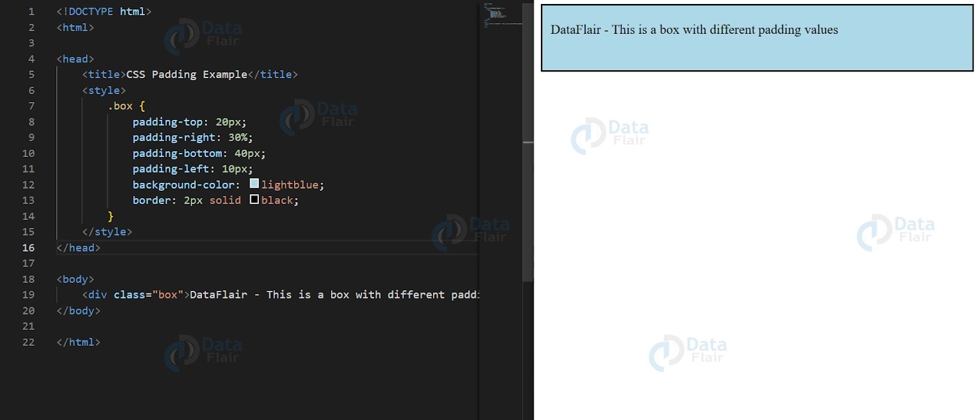The image size is (980, 420).
Task: Click the DataFlair logo beside the style rules
Action: (318, 116)
